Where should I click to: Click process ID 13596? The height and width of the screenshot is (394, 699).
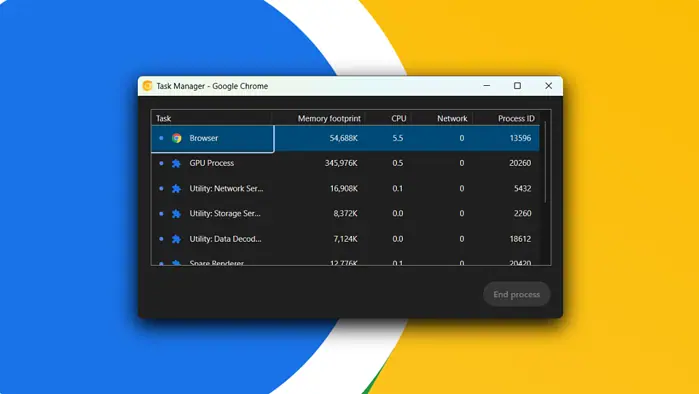[x=520, y=138]
